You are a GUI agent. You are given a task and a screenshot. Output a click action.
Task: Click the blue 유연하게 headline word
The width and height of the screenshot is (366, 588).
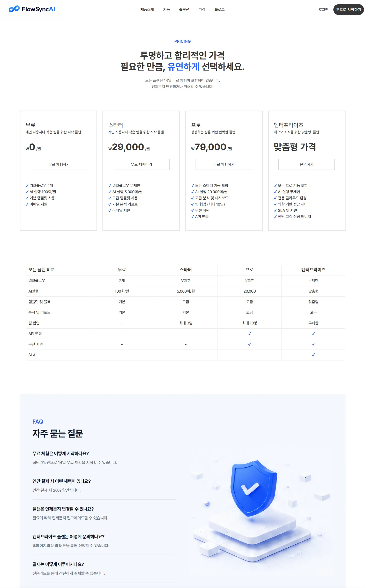(x=183, y=67)
